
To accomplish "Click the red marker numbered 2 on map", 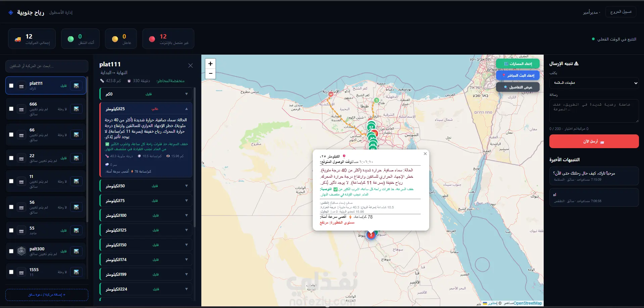I will [371, 235].
